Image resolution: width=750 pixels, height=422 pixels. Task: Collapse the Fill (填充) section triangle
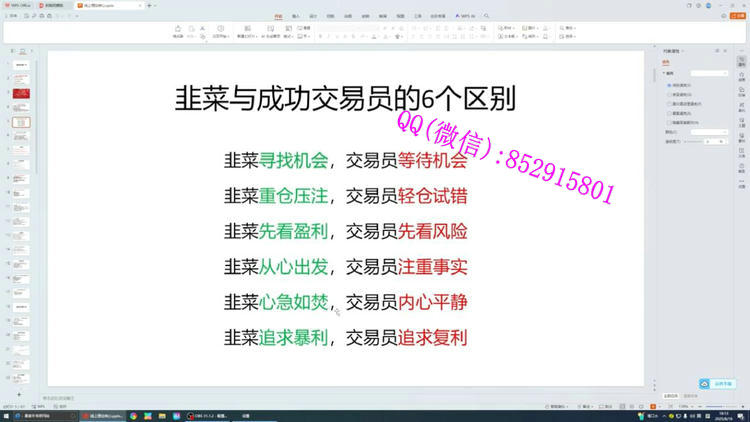(x=664, y=73)
